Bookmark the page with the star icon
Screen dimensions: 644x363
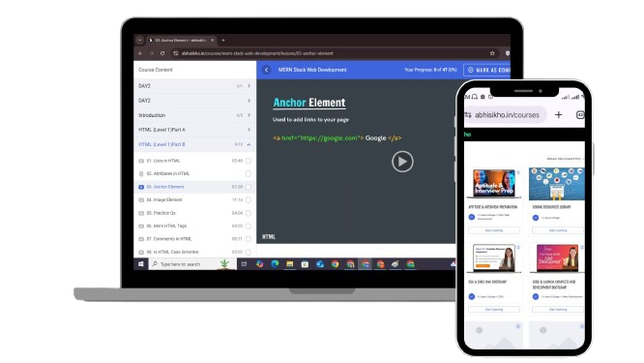click(x=492, y=53)
